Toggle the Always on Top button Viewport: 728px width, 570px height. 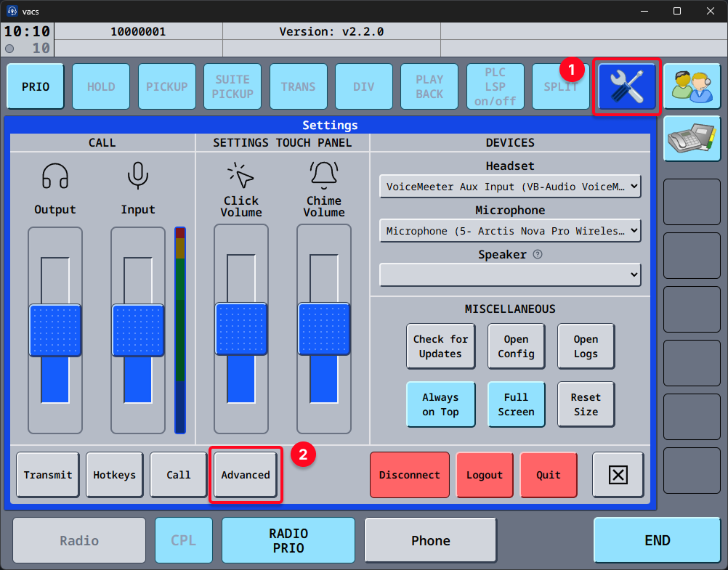tap(440, 404)
